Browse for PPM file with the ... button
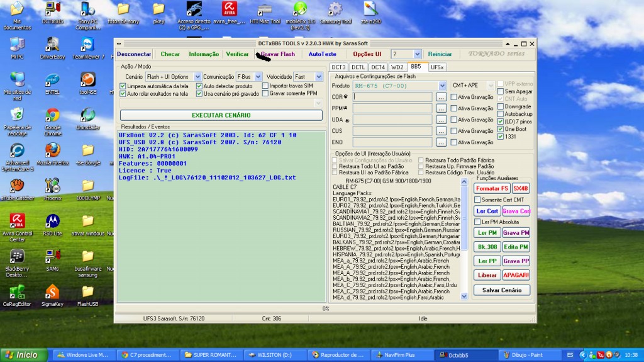 [441, 108]
